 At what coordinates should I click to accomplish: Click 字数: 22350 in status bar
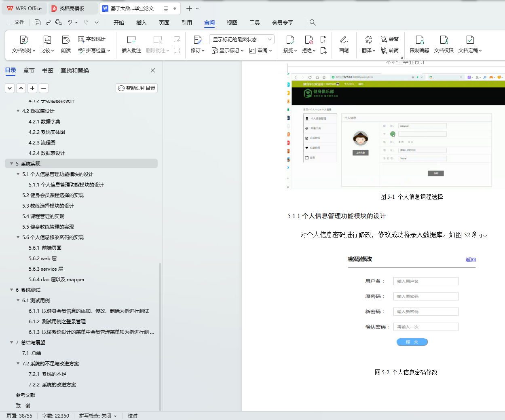point(56,416)
